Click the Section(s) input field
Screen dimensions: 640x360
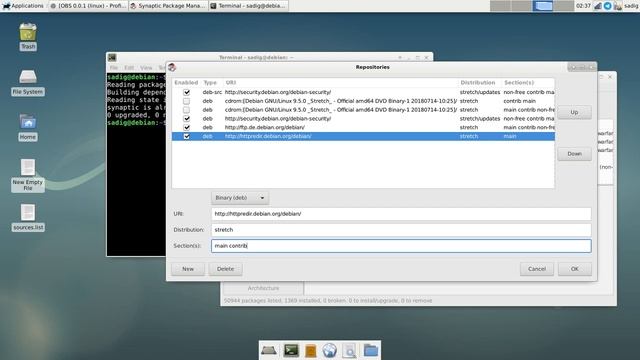[x=401, y=246]
